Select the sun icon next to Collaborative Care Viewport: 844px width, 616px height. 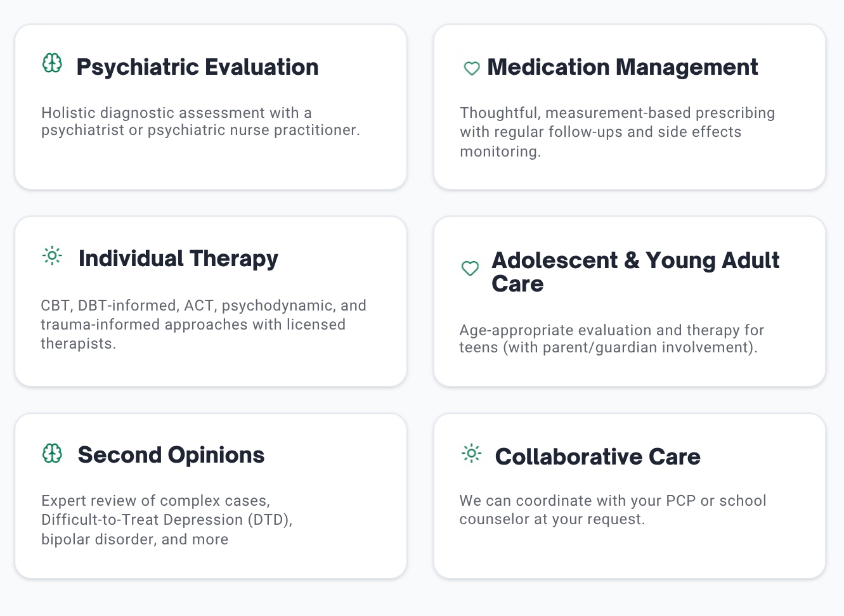point(471,454)
